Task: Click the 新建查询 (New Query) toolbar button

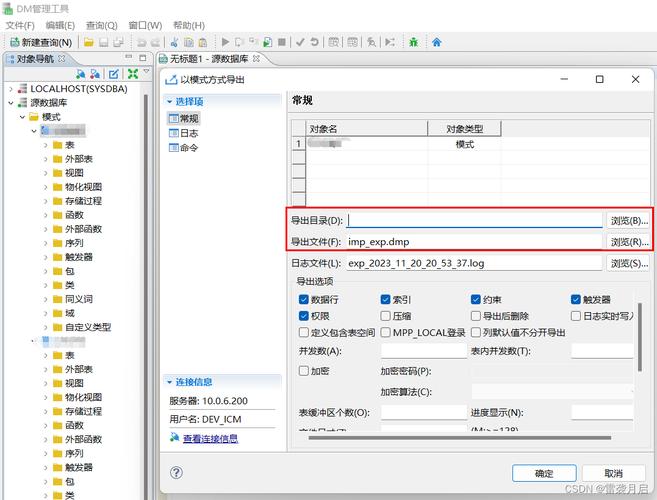Action: tap(41, 42)
